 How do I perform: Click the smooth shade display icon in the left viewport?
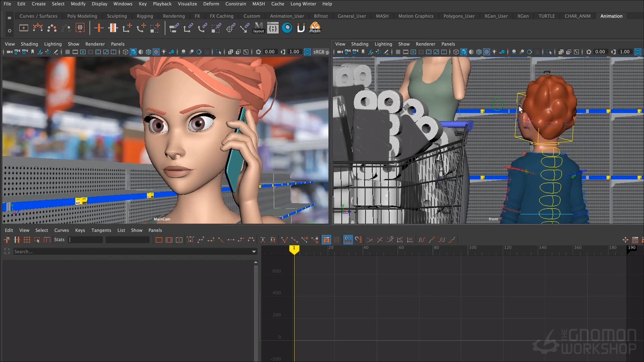pyautogui.click(x=133, y=52)
